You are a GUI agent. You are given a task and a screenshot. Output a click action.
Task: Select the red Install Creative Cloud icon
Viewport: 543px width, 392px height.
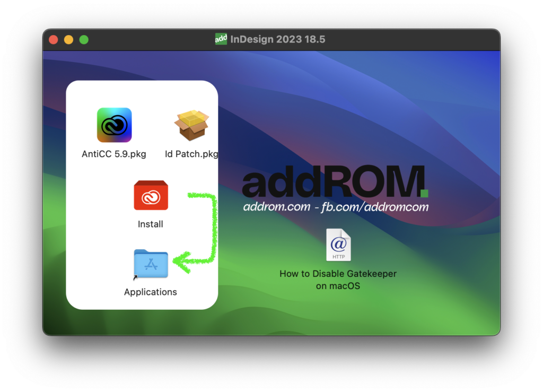coord(151,195)
